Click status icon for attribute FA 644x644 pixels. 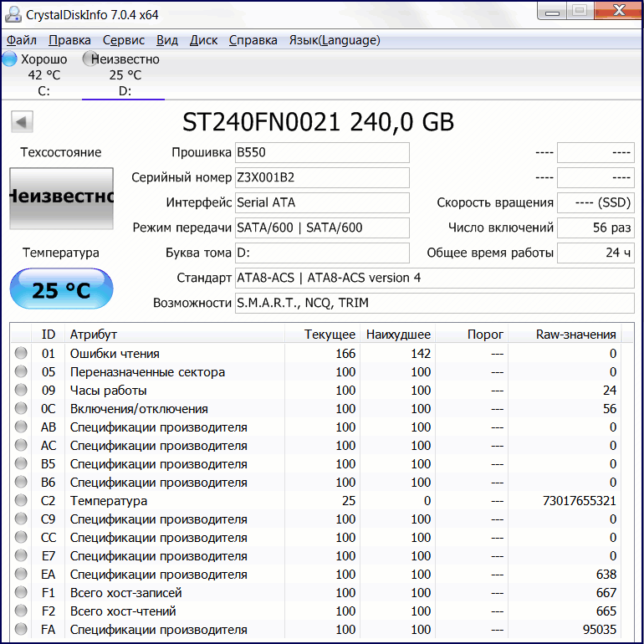click(21, 629)
